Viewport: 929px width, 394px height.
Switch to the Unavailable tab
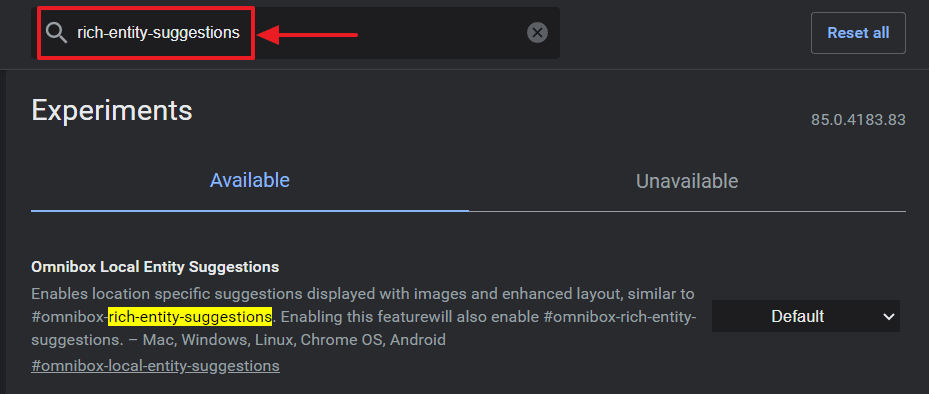pyautogui.click(x=687, y=181)
